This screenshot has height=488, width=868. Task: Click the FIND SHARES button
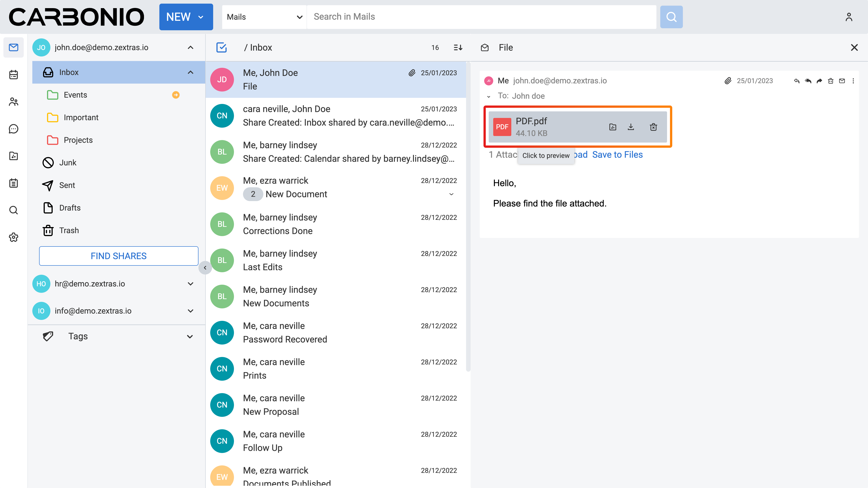[119, 256]
